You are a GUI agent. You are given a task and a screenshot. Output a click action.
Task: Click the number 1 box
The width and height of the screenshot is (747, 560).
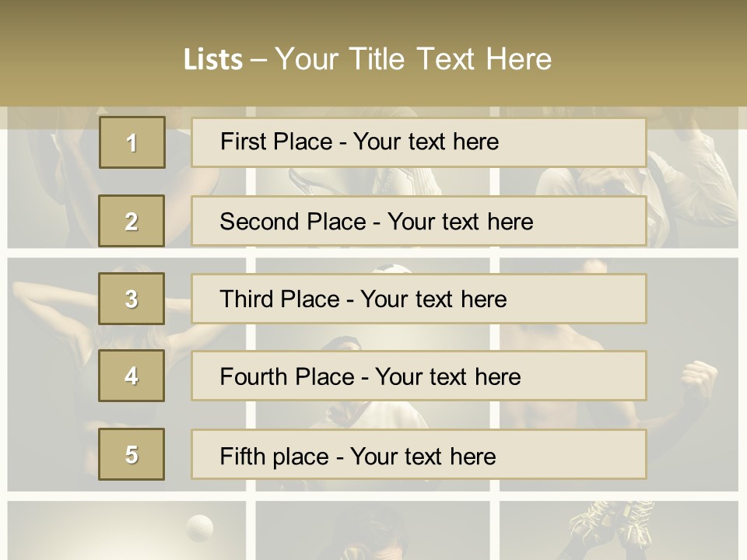coord(132,142)
